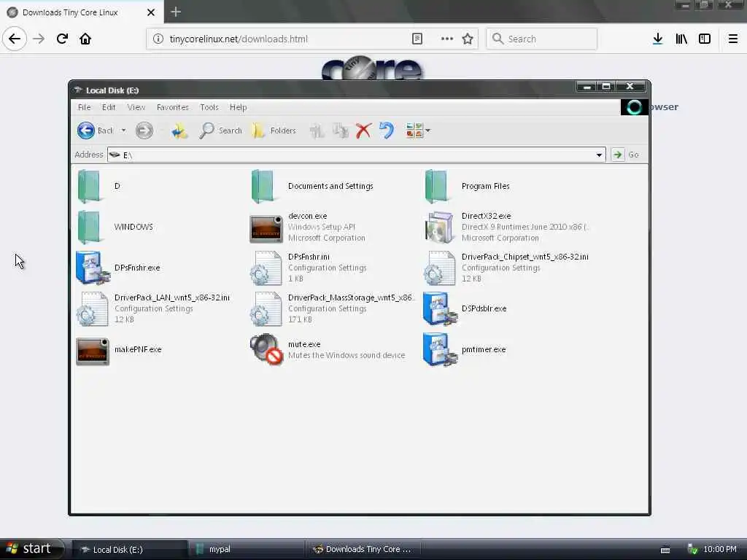Click the system tray keyboard icon
Image resolution: width=747 pixels, height=560 pixels.
665,550
